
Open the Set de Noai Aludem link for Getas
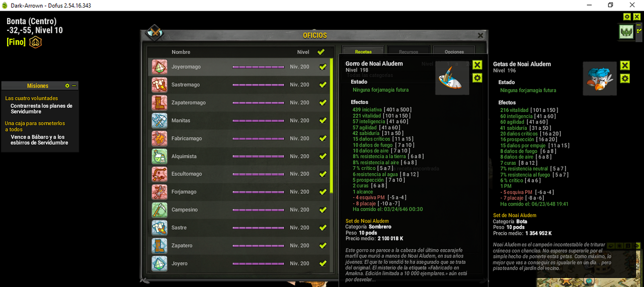515,216
